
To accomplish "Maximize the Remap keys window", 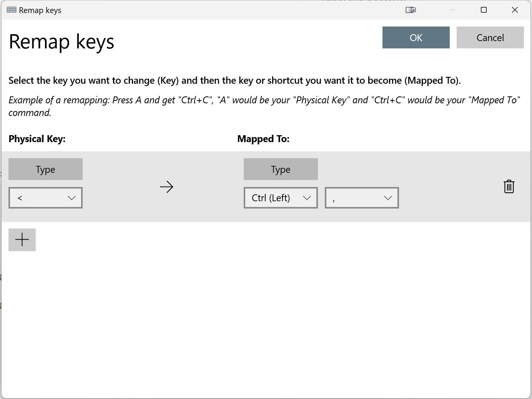I will click(x=484, y=10).
